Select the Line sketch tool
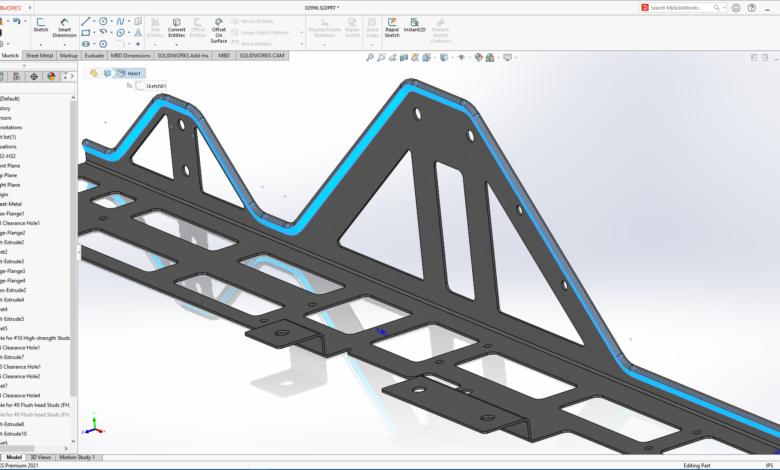 86,20
